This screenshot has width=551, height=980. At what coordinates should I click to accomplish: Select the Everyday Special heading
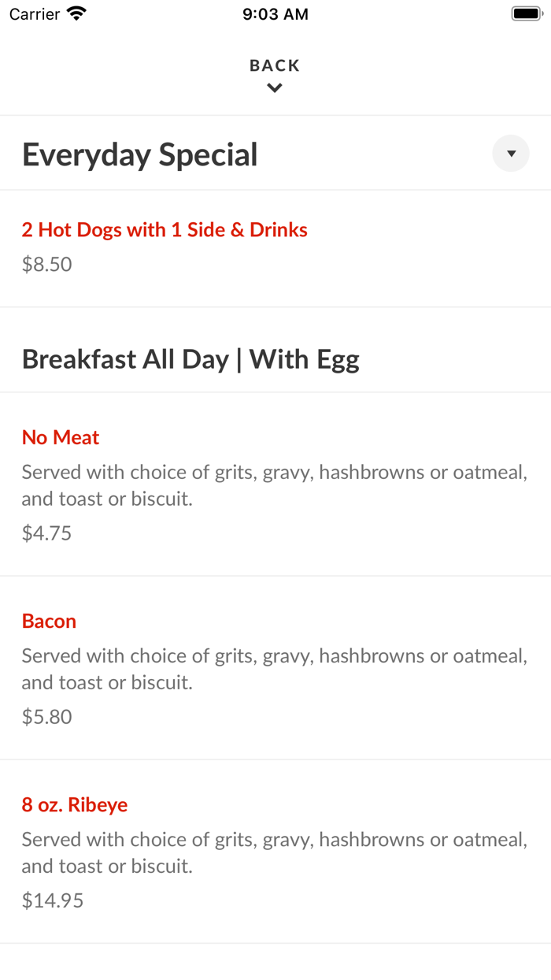click(x=140, y=154)
